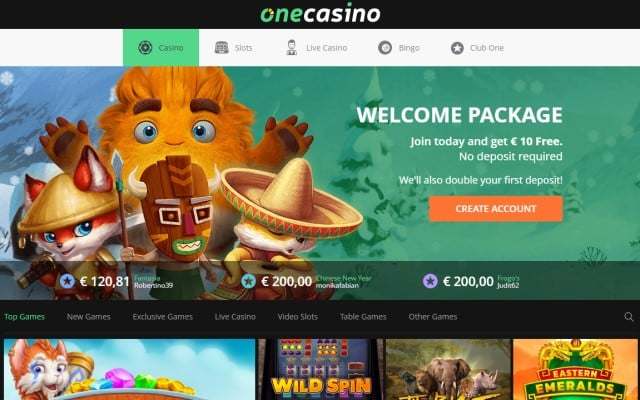This screenshot has height=400, width=640.
Task: Open Live Casino in the games filter bar
Action: 235,317
